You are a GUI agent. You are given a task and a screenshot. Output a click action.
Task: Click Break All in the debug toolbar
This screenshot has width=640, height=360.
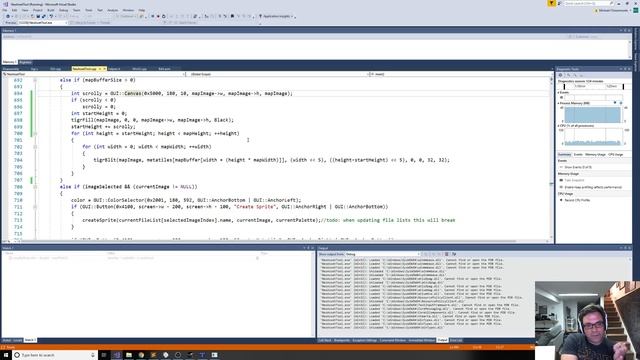point(153,16)
